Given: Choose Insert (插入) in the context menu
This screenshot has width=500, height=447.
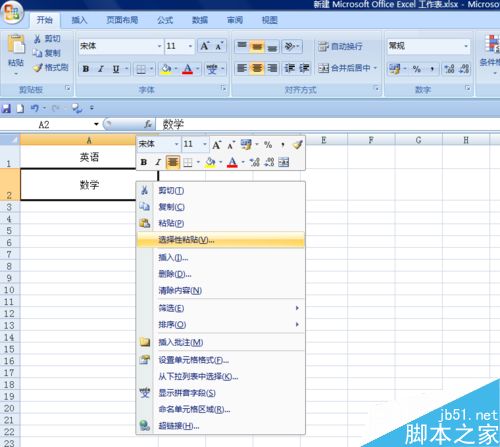Looking at the screenshot, I should 221,258.
